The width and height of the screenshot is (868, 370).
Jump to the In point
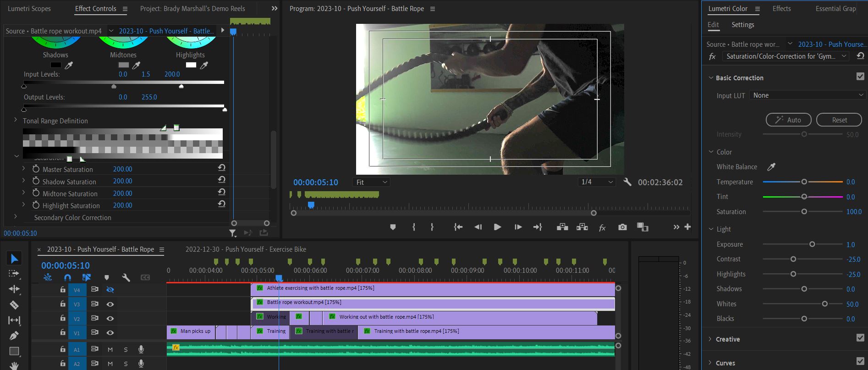click(x=458, y=227)
